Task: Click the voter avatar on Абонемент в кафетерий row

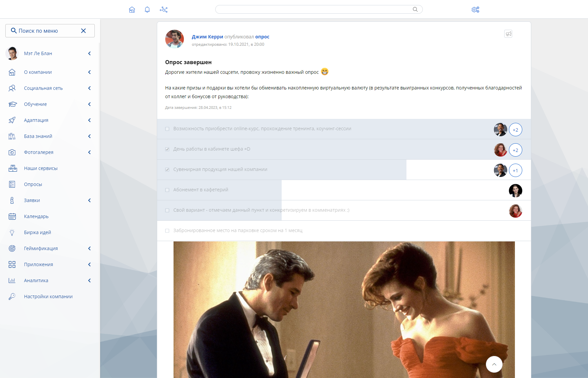Action: [x=516, y=191]
